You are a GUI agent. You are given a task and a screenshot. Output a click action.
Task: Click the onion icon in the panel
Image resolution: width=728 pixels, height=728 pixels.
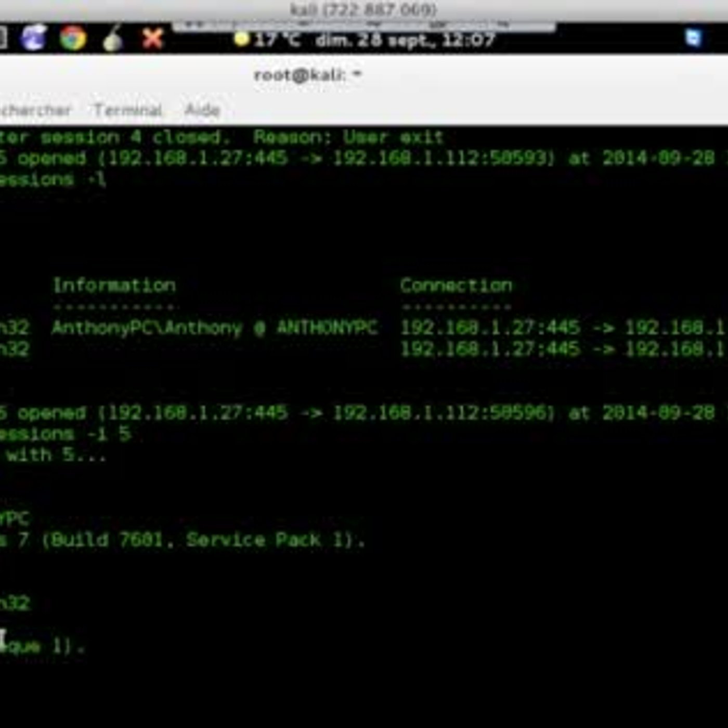[112, 38]
